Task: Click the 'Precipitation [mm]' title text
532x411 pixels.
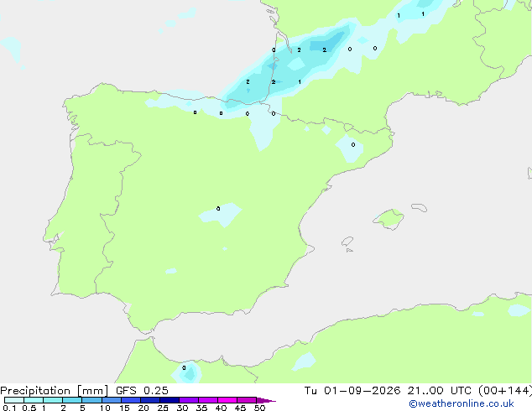Action: [x=55, y=391]
